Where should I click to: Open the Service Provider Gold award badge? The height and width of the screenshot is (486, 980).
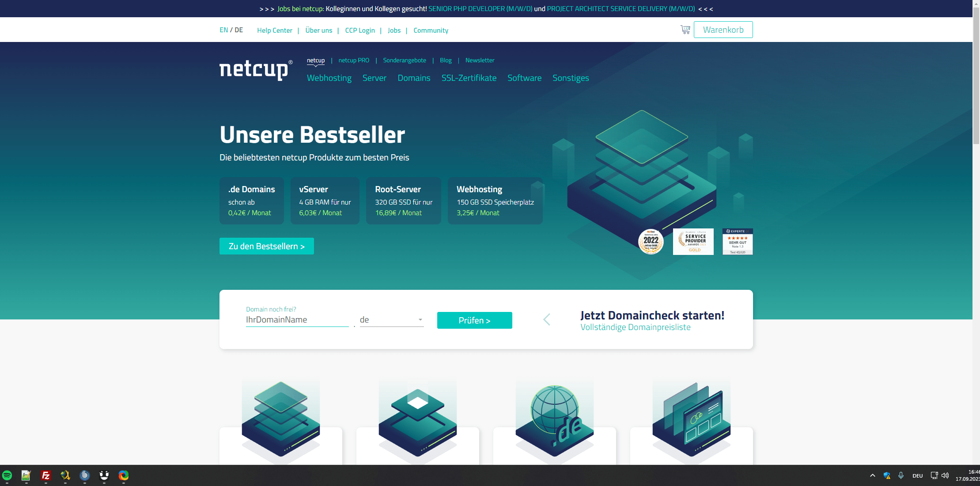pos(693,242)
